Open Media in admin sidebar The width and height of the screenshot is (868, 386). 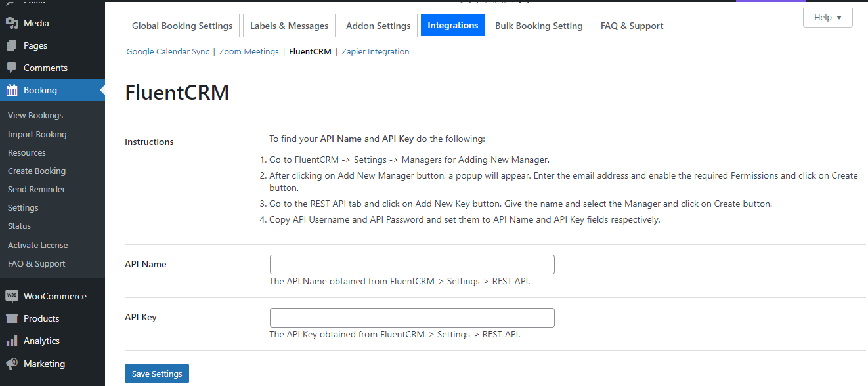pos(53,23)
